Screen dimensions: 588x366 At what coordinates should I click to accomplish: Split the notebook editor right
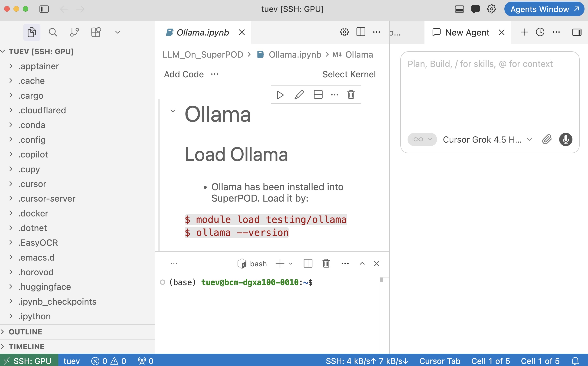361,32
